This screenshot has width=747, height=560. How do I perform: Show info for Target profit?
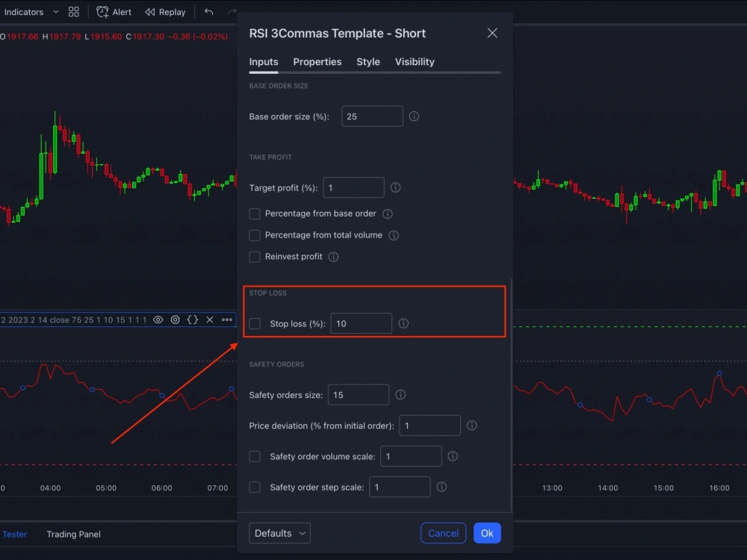tap(395, 187)
